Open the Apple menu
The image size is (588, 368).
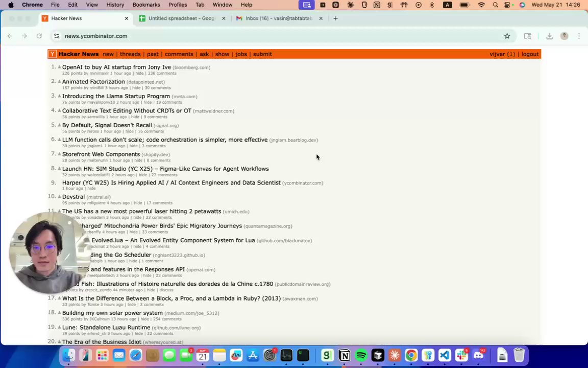pyautogui.click(x=11, y=5)
